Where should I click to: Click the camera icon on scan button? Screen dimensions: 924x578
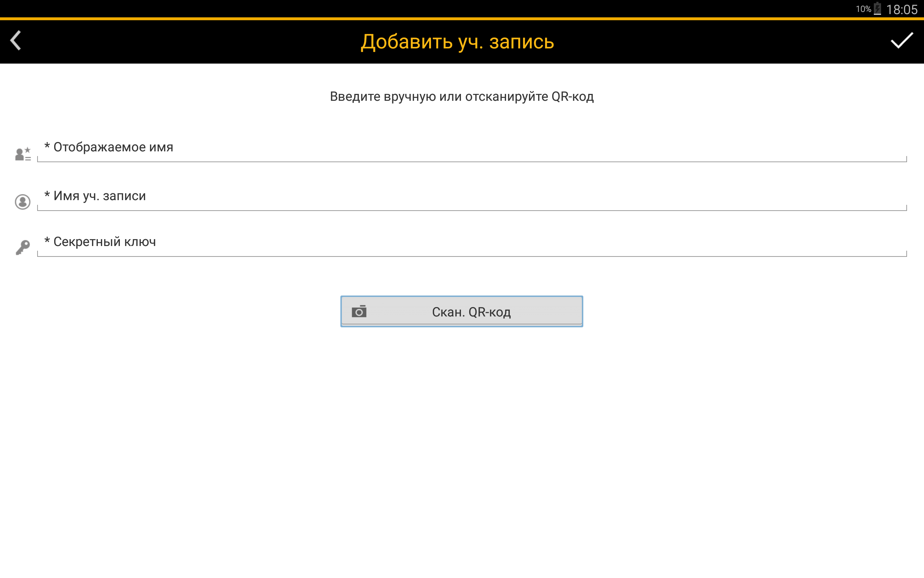coord(359,311)
